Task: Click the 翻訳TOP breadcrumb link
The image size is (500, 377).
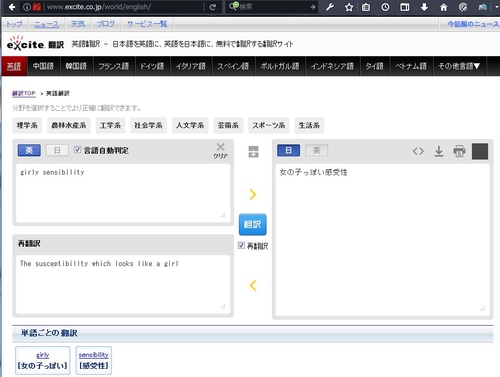Action: tap(24, 93)
